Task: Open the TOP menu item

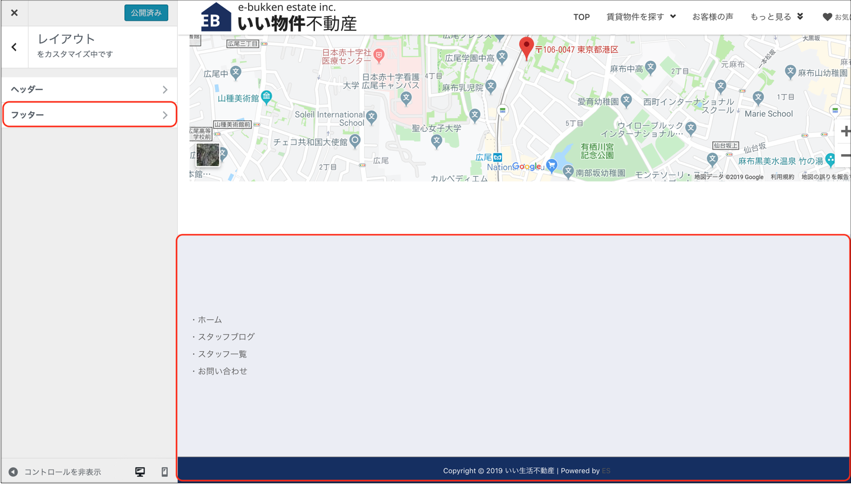Action: click(x=581, y=17)
